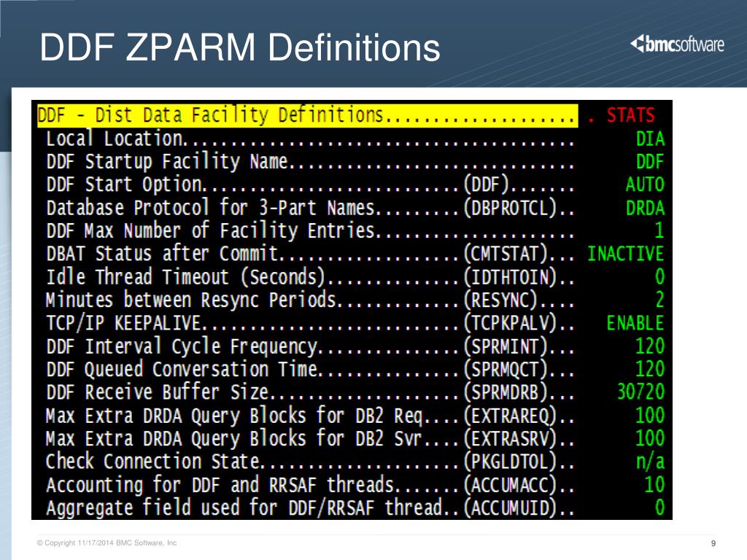
Task: Select the Idle Thread Timeout (Seconds) label
Action: (x=186, y=276)
